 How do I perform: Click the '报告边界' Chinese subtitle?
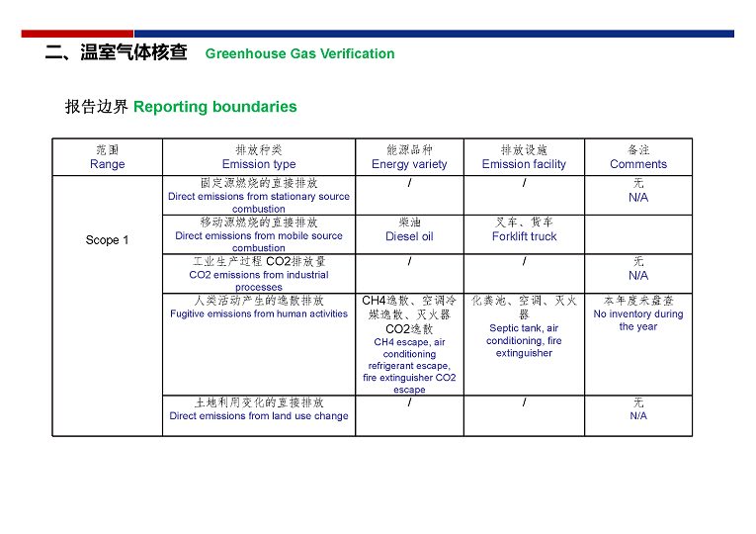point(97,107)
